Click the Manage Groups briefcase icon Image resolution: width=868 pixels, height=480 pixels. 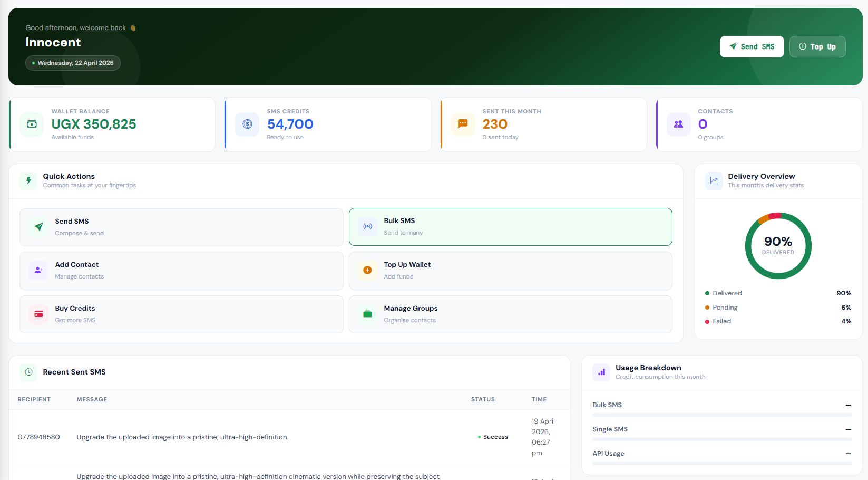(368, 314)
